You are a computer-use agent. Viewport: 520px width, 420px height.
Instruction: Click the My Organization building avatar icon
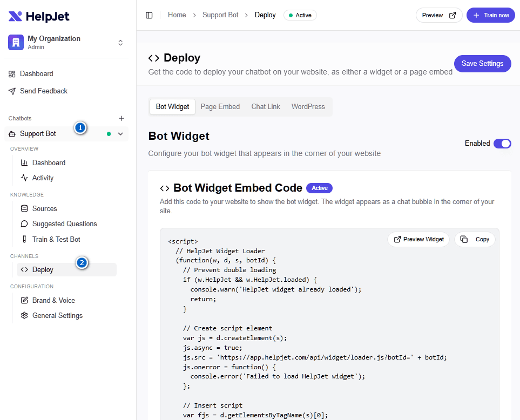pyautogui.click(x=16, y=43)
